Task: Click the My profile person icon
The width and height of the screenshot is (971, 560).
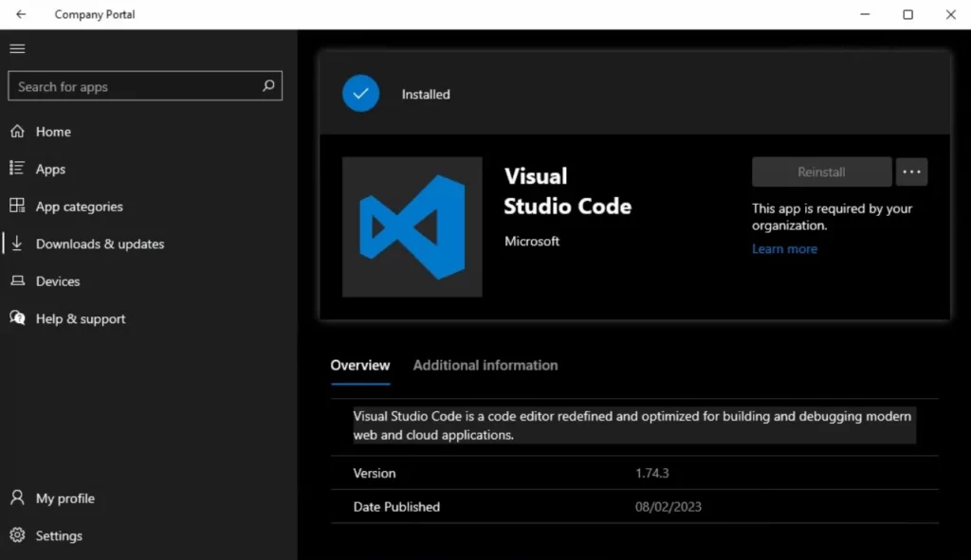Action: tap(17, 497)
